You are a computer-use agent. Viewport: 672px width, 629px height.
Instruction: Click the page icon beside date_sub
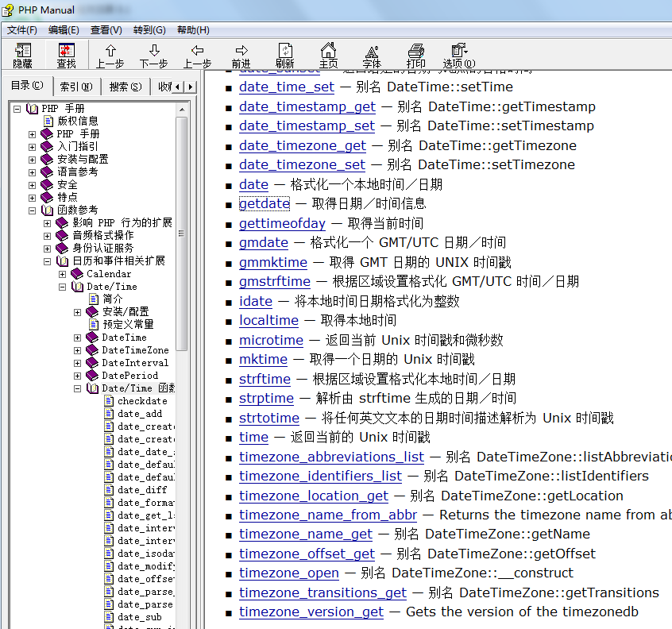110,617
